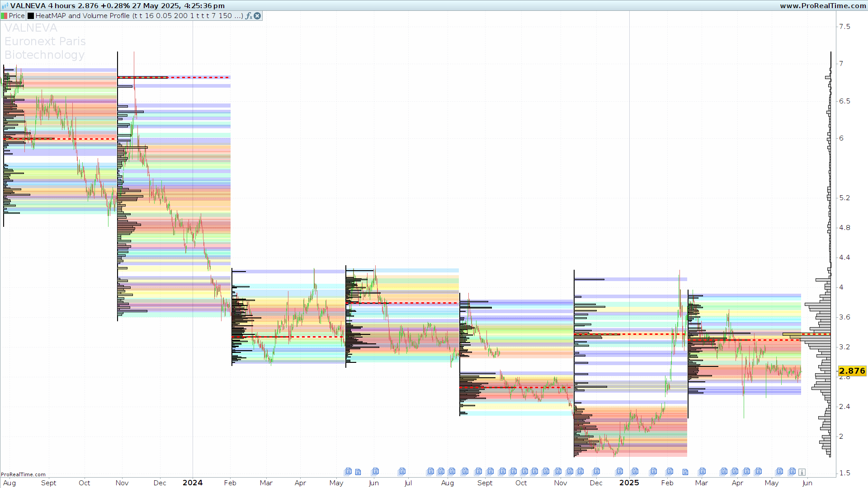Open single-page news icon after May 2024
The height and width of the screenshot is (488, 868).
[x=358, y=472]
